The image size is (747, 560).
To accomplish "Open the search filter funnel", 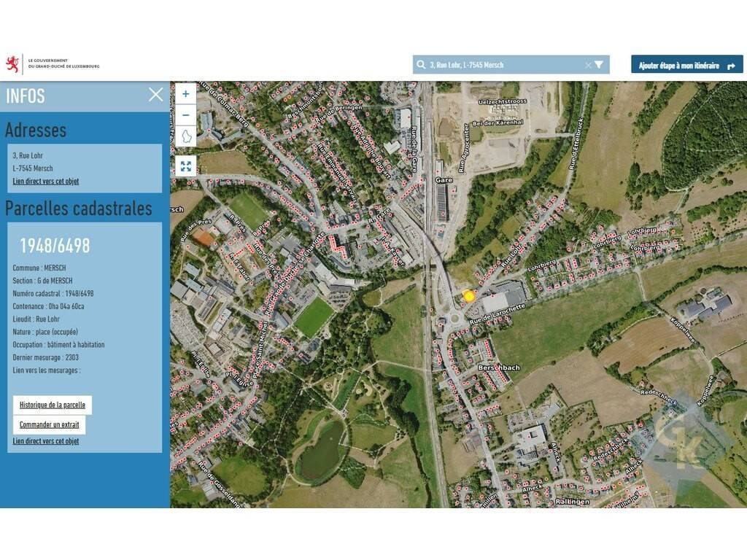I will [x=599, y=65].
